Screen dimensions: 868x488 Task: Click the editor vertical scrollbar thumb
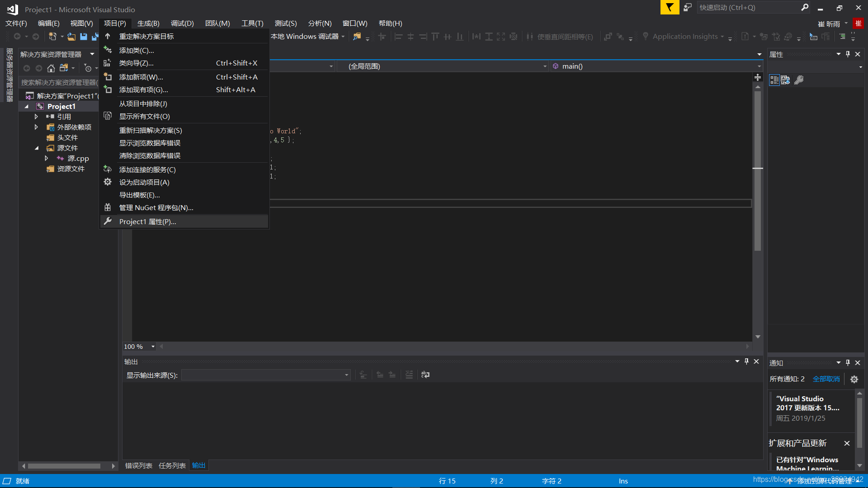point(758,171)
